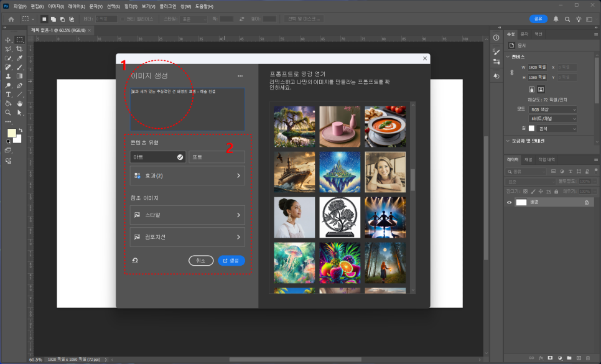Hide the 배경 layer with the eye icon
Image resolution: width=601 pixels, height=364 pixels.
(510, 202)
